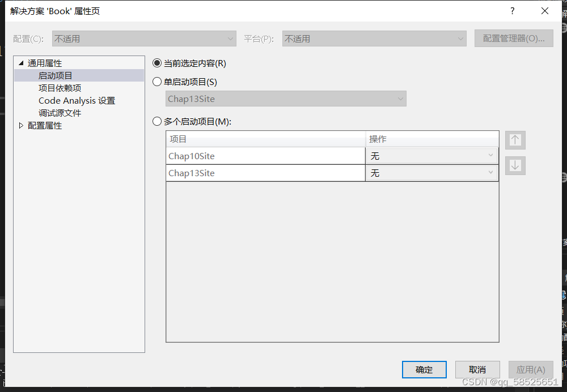Open the 平台(P) dropdown
The height and width of the screenshot is (392, 567).
pyautogui.click(x=374, y=39)
